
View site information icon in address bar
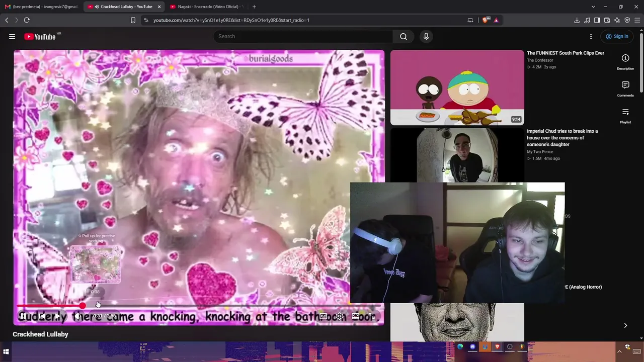[x=146, y=20]
